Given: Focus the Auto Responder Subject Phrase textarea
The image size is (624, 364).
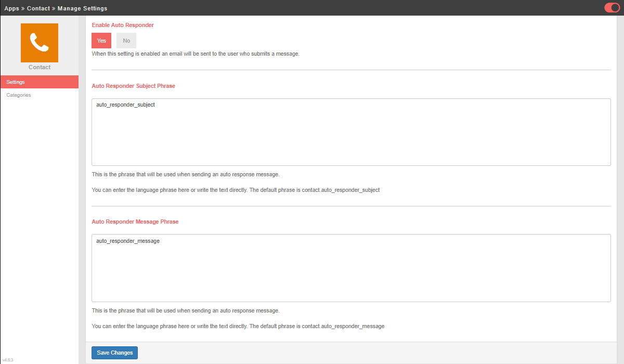Looking at the screenshot, I should coord(351,133).
